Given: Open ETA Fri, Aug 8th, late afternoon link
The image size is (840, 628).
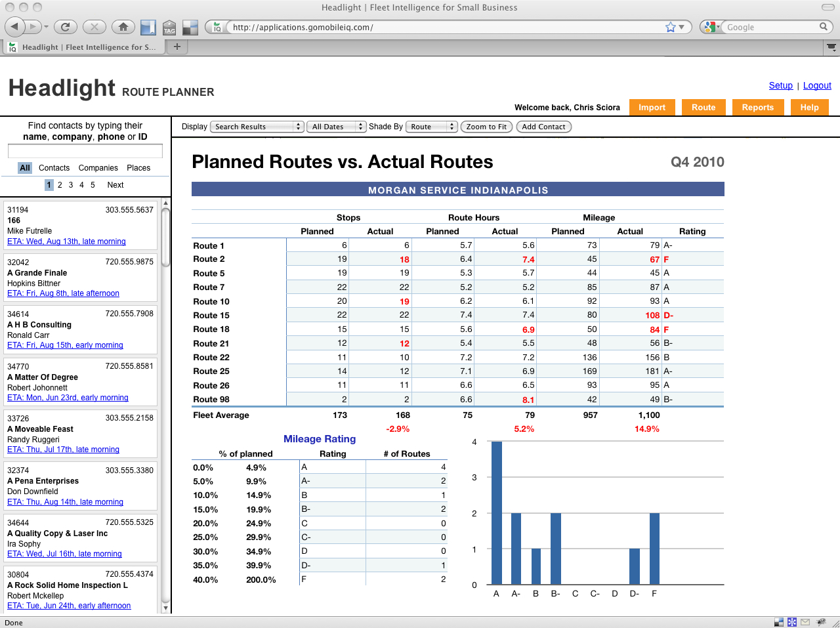Looking at the screenshot, I should click(x=63, y=293).
